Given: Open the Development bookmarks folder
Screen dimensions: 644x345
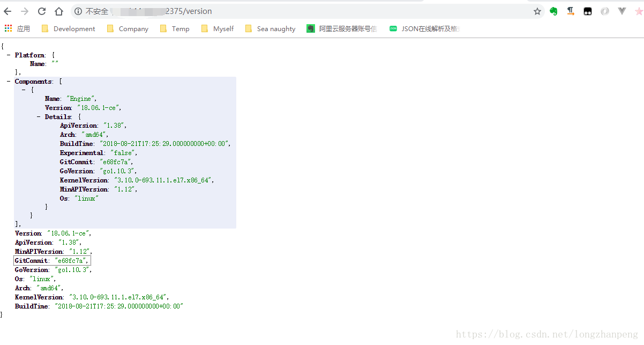Looking at the screenshot, I should pyautogui.click(x=68, y=28).
